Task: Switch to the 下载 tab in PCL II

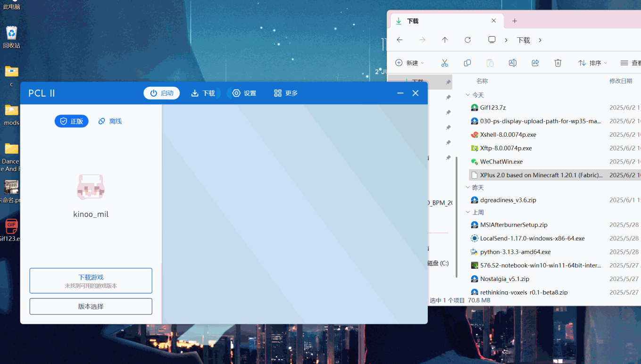Action: [x=203, y=93]
